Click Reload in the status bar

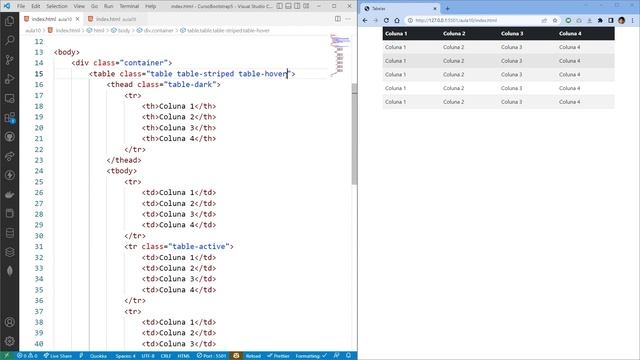253,356
